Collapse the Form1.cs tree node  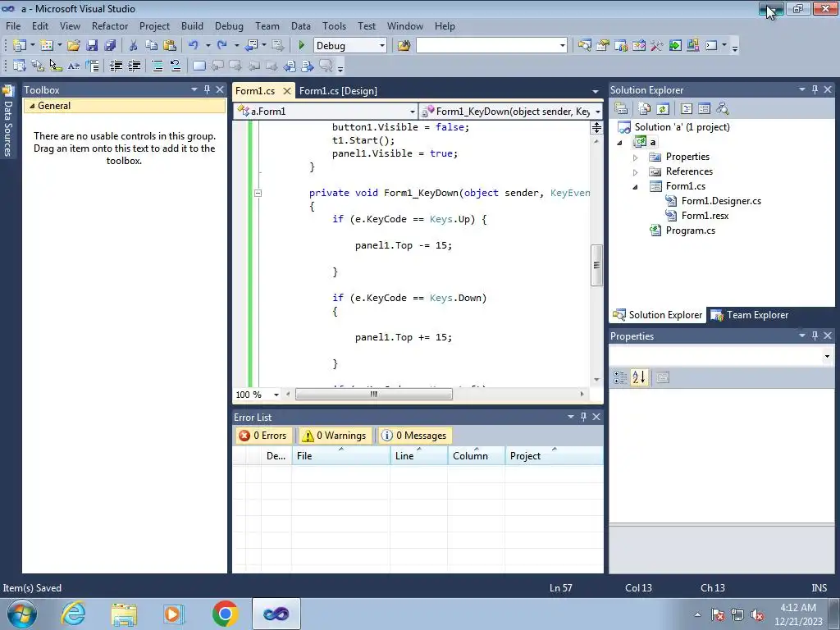click(636, 187)
